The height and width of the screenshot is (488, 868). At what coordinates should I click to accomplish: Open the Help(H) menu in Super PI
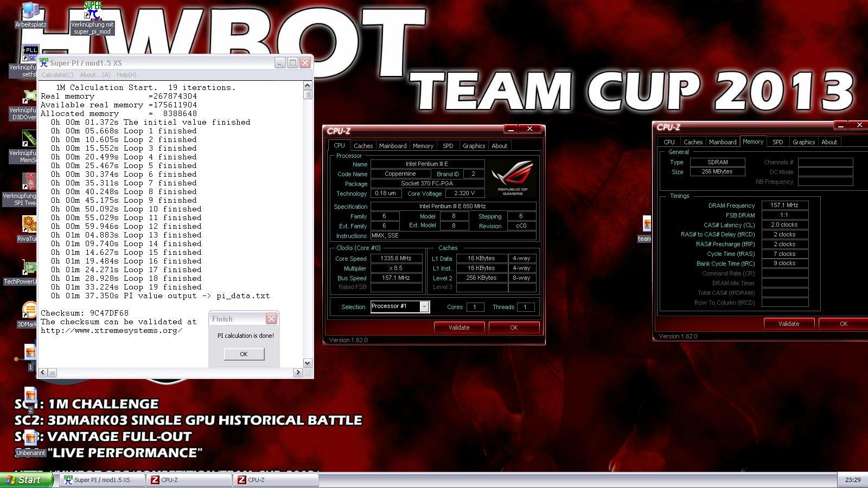pos(126,75)
